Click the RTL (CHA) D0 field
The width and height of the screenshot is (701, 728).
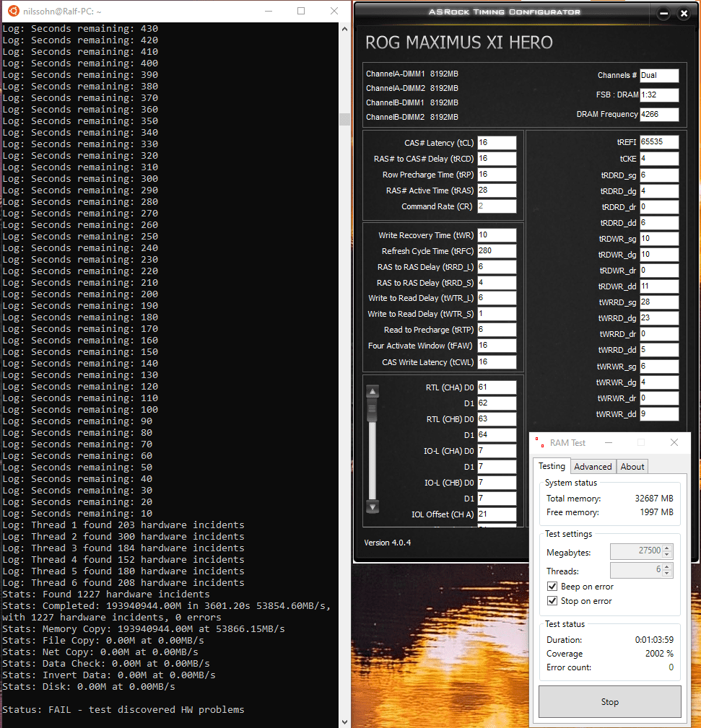497,387
